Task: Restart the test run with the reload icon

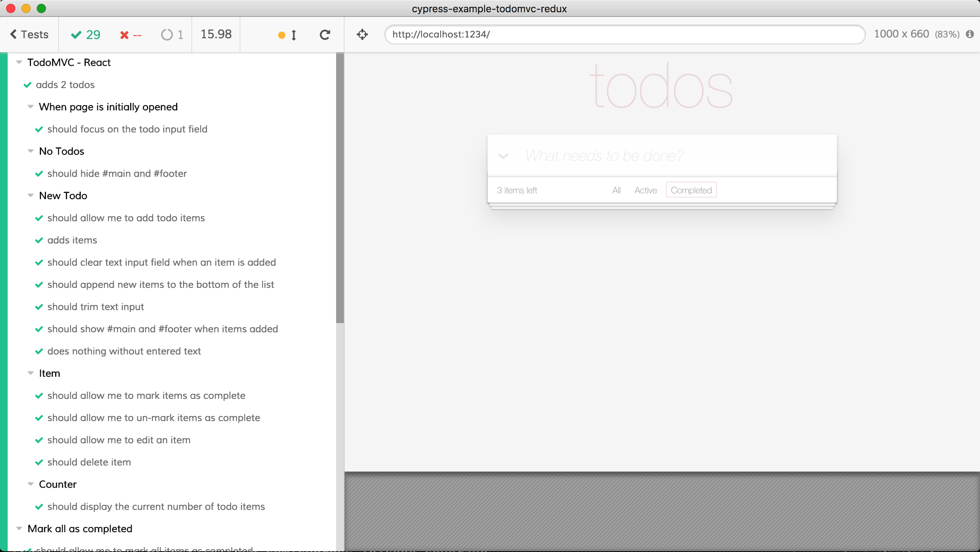Action: (x=325, y=34)
